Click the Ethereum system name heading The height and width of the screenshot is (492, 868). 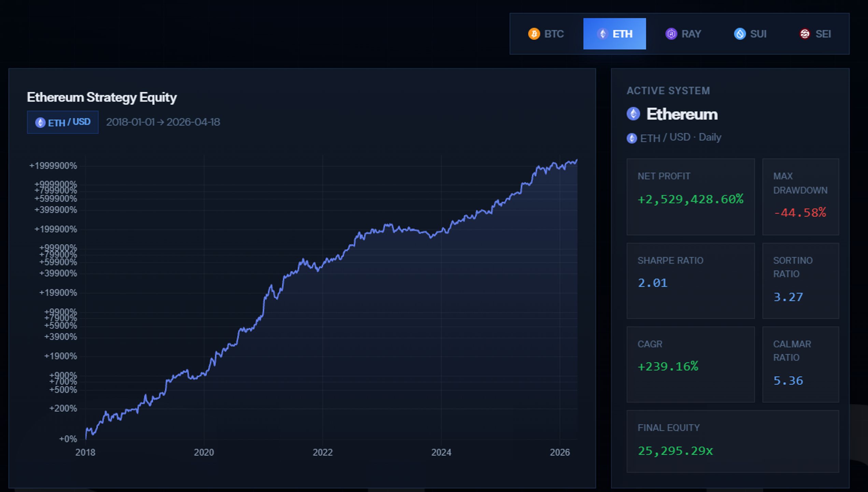(x=682, y=114)
